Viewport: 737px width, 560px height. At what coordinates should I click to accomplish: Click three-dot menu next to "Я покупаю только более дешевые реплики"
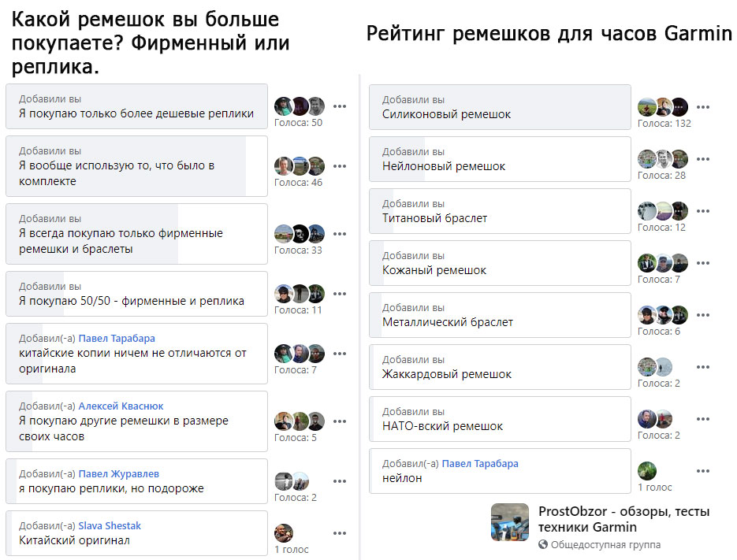tap(340, 106)
